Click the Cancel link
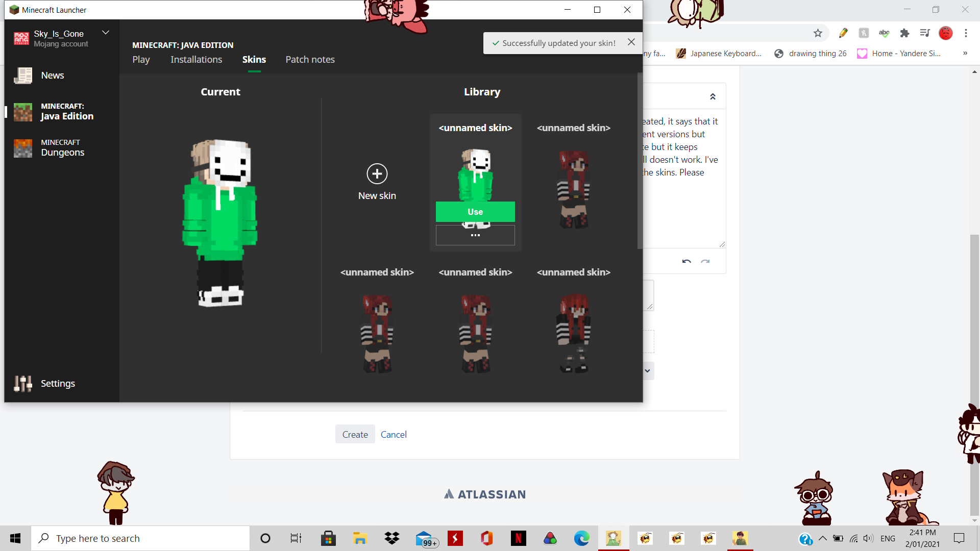 394,434
